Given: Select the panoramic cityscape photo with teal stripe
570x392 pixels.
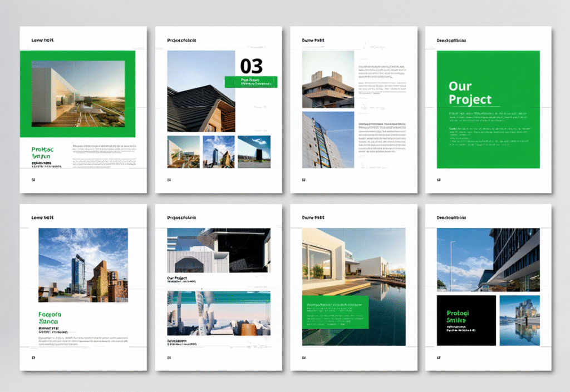Looking at the screenshot, I should coord(219,313).
